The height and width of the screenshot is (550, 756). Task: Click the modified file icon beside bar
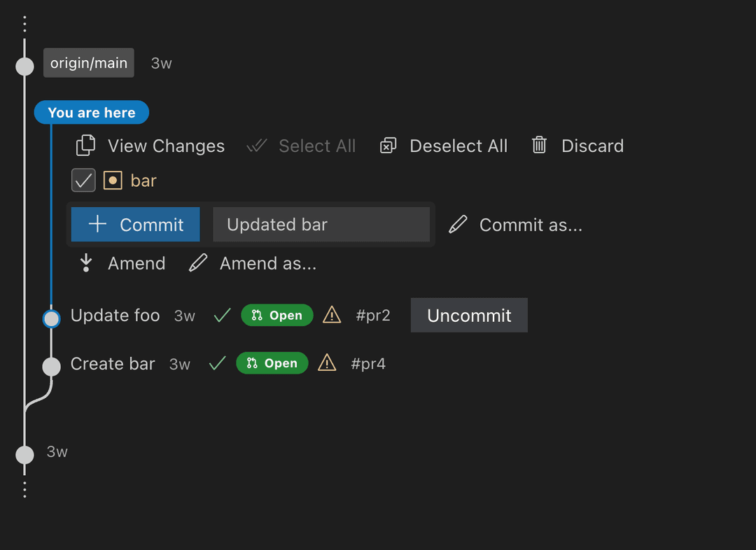coord(113,181)
